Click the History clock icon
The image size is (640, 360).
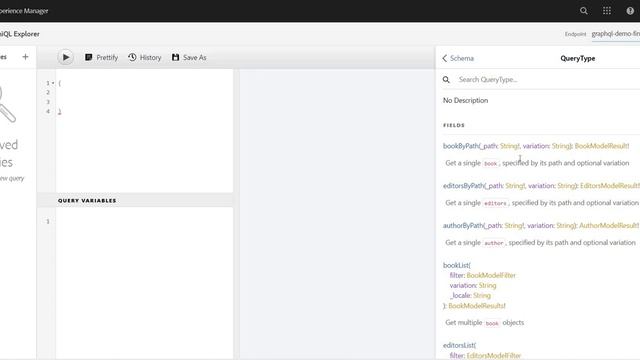(132, 57)
